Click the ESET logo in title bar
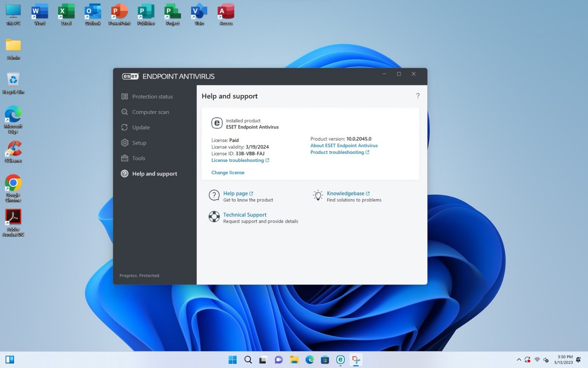The image size is (588, 368). tap(130, 76)
